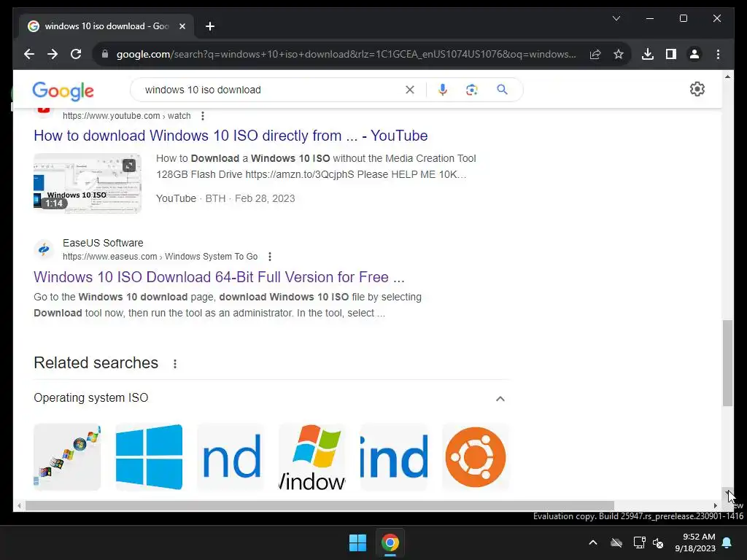The image size is (747, 560).
Task: Click the scroll right arrow
Action: 715,506
